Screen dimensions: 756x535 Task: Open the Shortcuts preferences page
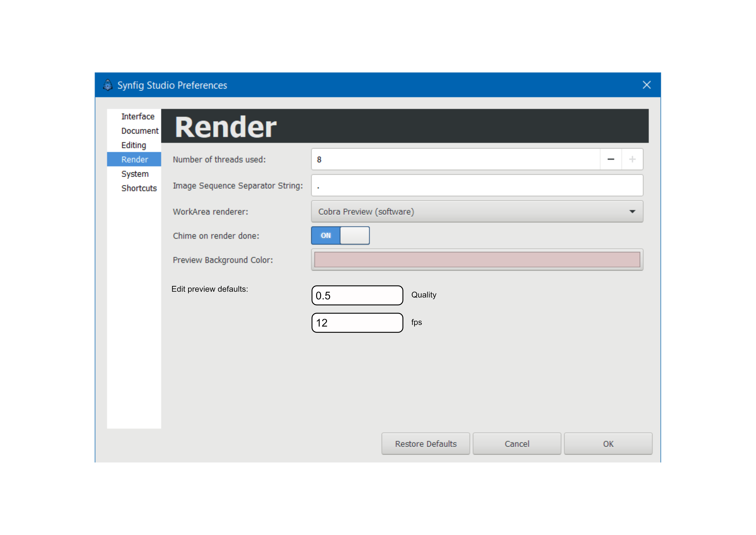tap(139, 188)
